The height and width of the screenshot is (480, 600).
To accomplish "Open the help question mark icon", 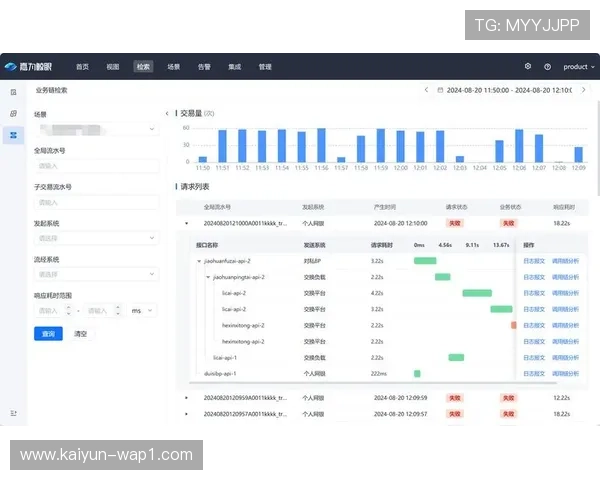I will (x=547, y=66).
